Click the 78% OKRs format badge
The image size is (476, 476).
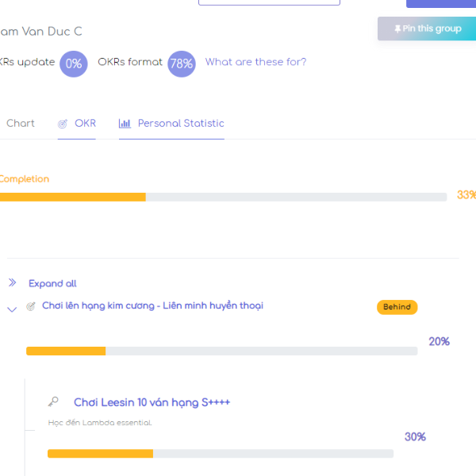tap(181, 63)
